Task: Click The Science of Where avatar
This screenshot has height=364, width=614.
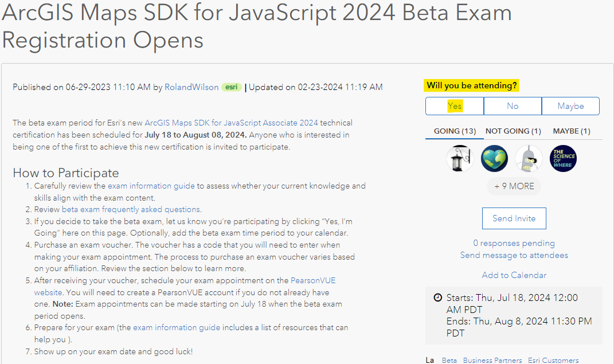Action: tap(563, 158)
